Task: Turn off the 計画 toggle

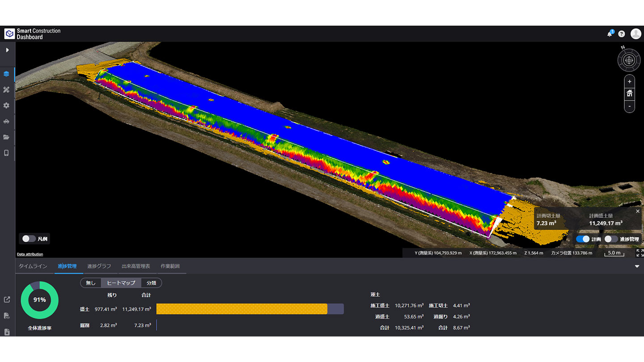Action: pyautogui.click(x=583, y=239)
